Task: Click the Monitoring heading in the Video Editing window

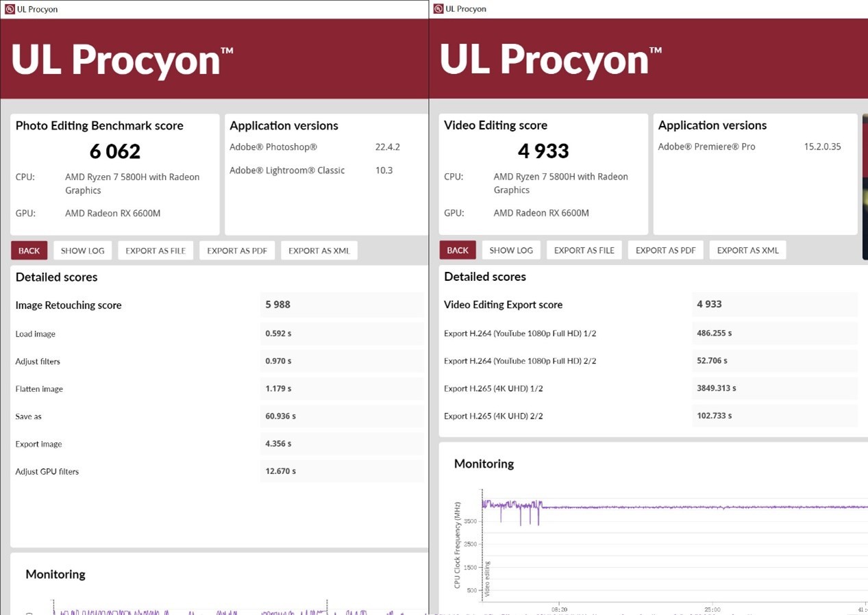Action: coord(484,464)
